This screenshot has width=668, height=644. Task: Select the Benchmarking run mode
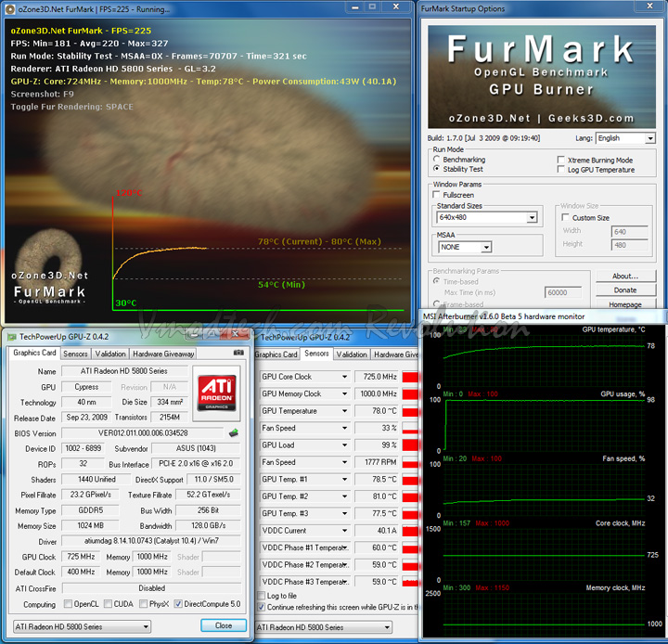click(x=437, y=161)
